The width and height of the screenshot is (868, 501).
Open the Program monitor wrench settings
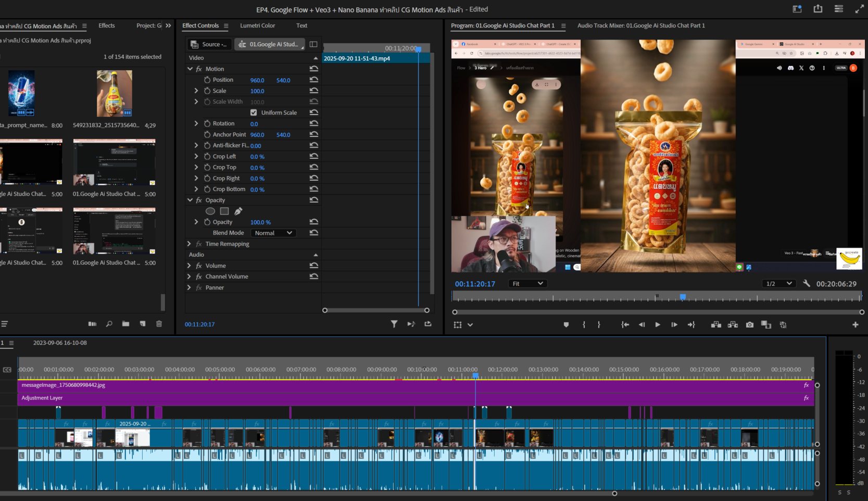click(806, 283)
